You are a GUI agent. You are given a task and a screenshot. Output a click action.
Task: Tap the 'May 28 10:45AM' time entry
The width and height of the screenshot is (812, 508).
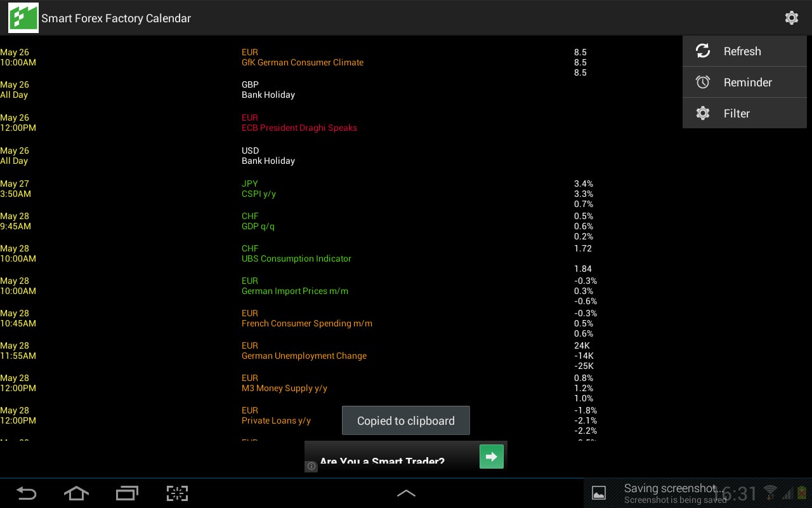click(18, 318)
